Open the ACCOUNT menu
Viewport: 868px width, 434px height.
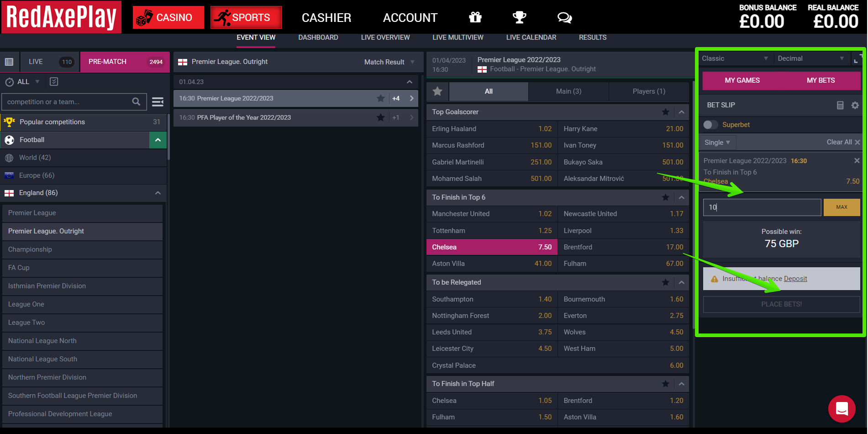pos(410,18)
